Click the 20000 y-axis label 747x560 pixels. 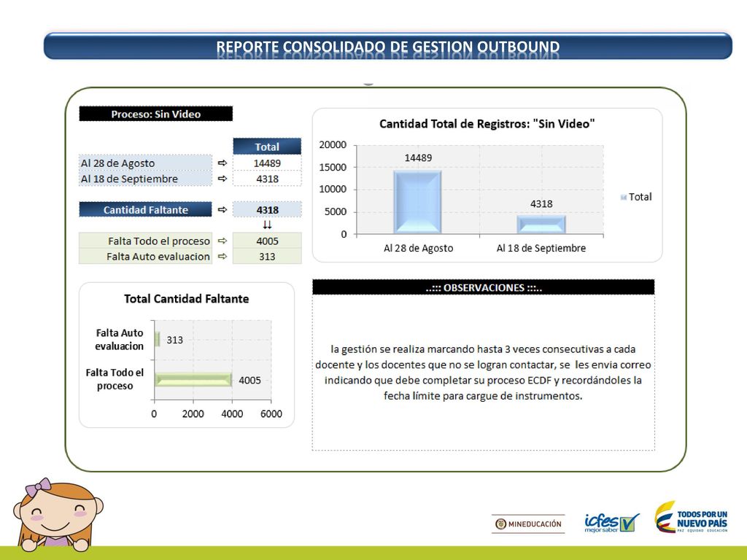333,145
